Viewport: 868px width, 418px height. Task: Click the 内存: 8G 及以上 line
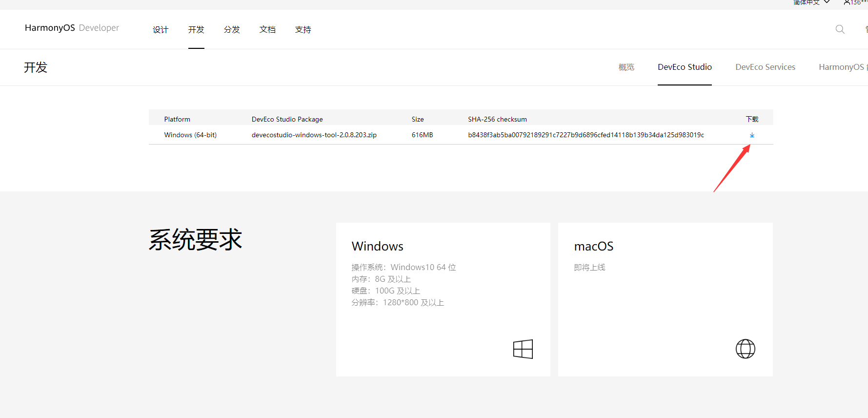tap(381, 279)
